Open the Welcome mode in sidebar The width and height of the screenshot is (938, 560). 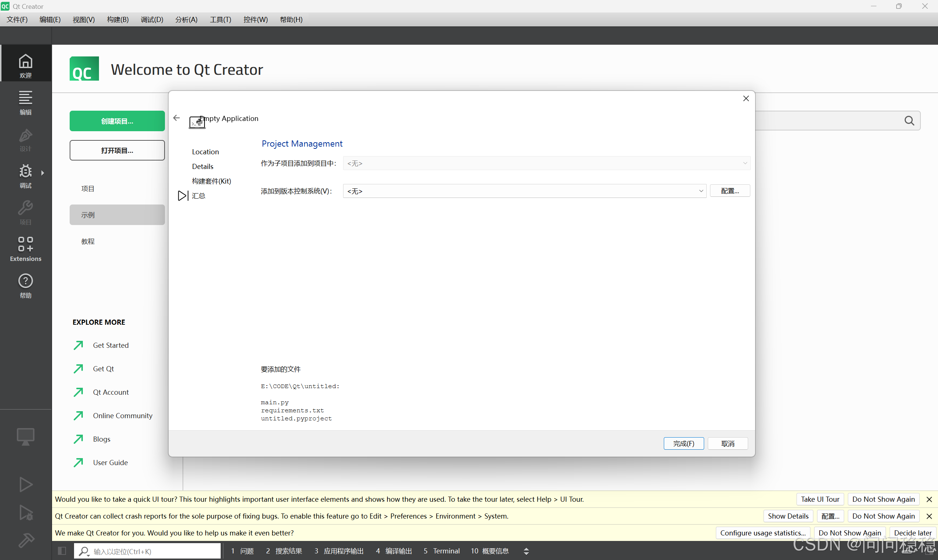pos(25,65)
